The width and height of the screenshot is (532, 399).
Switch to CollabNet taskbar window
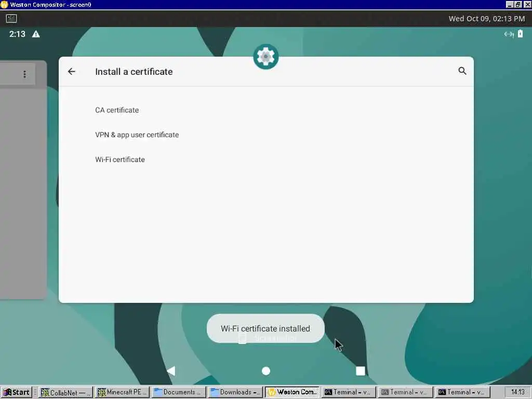(65, 392)
